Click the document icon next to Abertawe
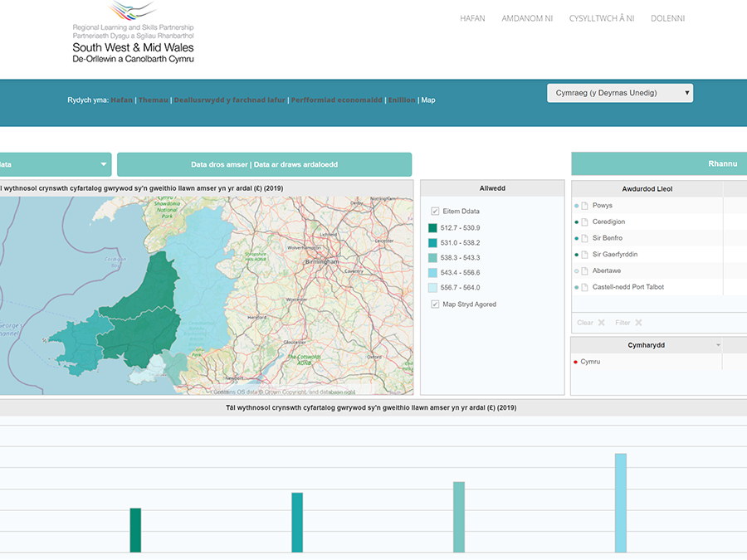The height and width of the screenshot is (560, 747). click(584, 271)
